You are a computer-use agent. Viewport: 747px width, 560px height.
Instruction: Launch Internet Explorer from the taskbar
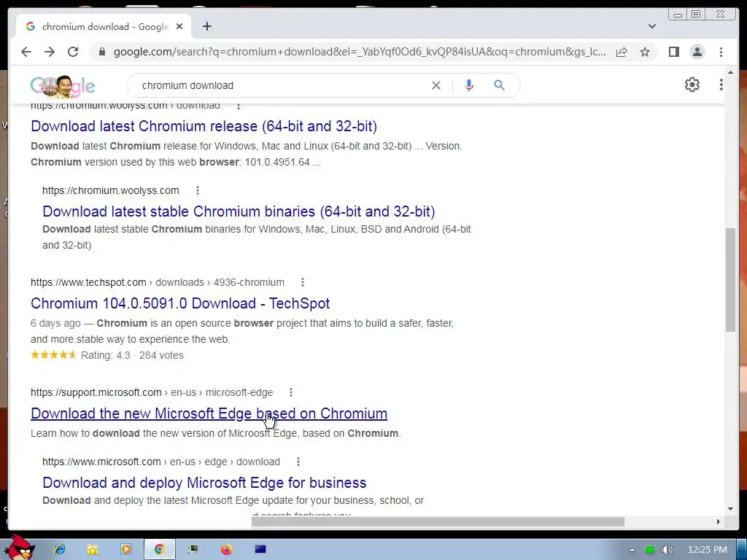(60, 549)
